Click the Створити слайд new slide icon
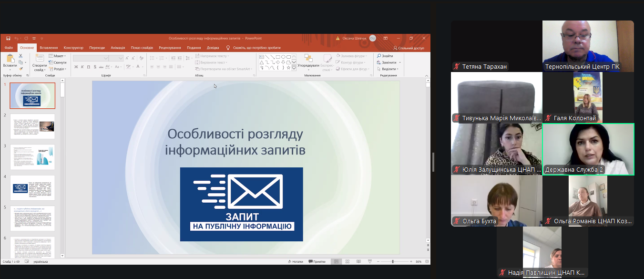The image size is (644, 279). (39, 59)
